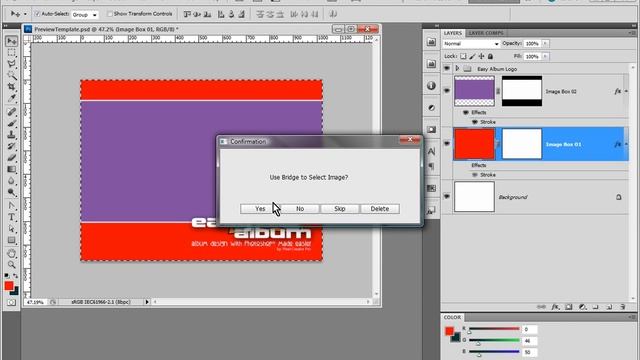Open the Opacity slider arrow

point(545,43)
